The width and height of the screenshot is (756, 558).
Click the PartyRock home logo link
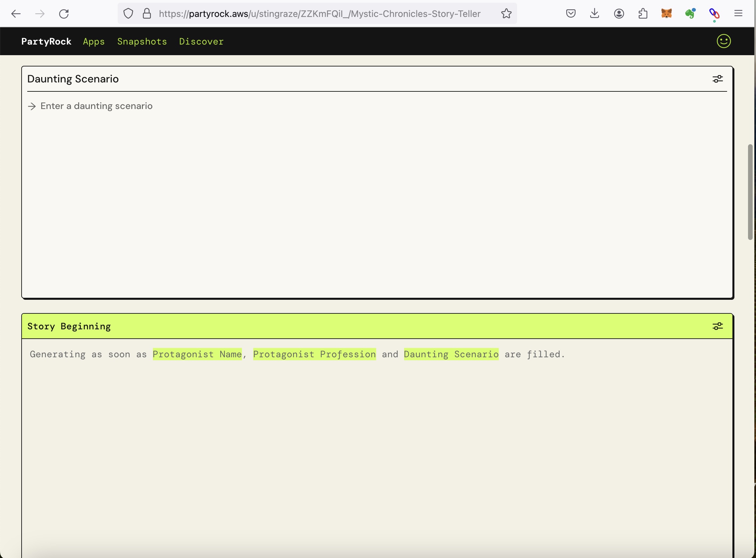click(x=46, y=41)
